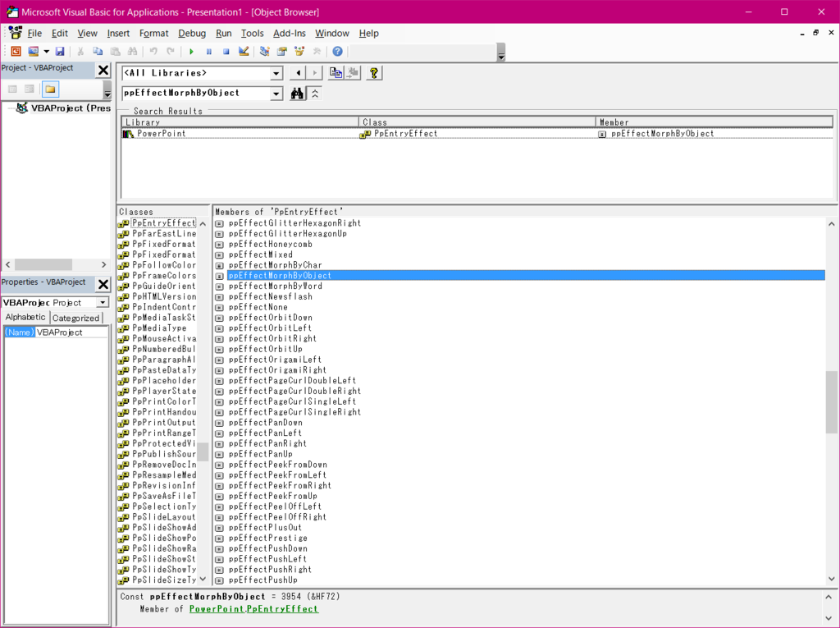This screenshot has height=628, width=840.
Task: Click the Paste clipboard icon
Action: click(x=115, y=52)
